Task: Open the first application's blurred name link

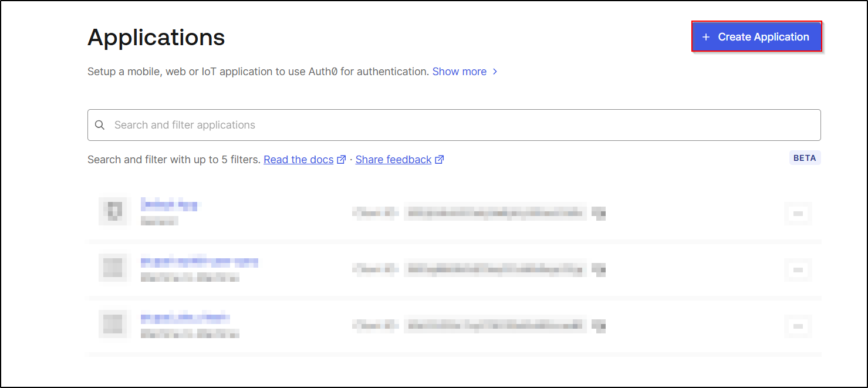Action: click(170, 205)
